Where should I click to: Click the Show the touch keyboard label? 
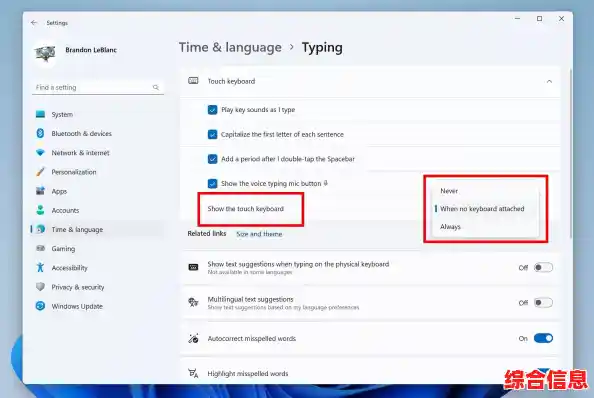pos(245,209)
